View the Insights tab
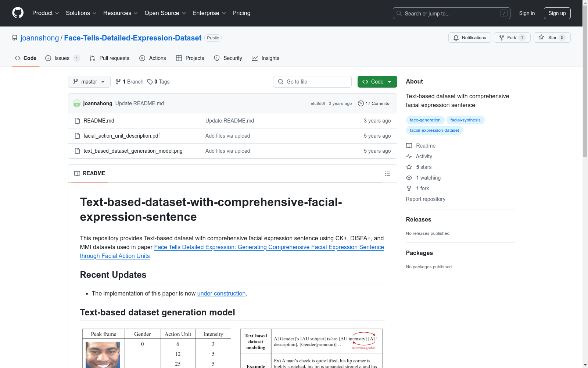Screen dimensions: 588x368 pyautogui.click(x=265, y=58)
